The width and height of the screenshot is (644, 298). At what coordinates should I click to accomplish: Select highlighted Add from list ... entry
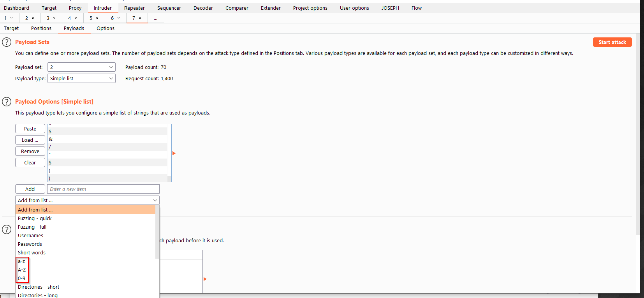pyautogui.click(x=85, y=210)
